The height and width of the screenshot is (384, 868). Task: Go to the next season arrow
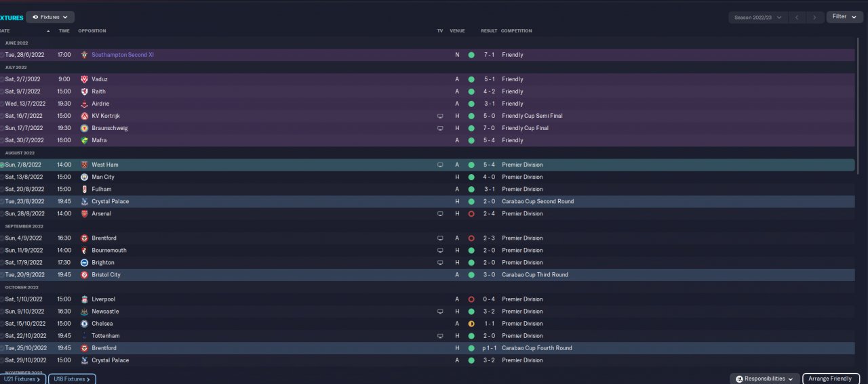click(x=815, y=17)
